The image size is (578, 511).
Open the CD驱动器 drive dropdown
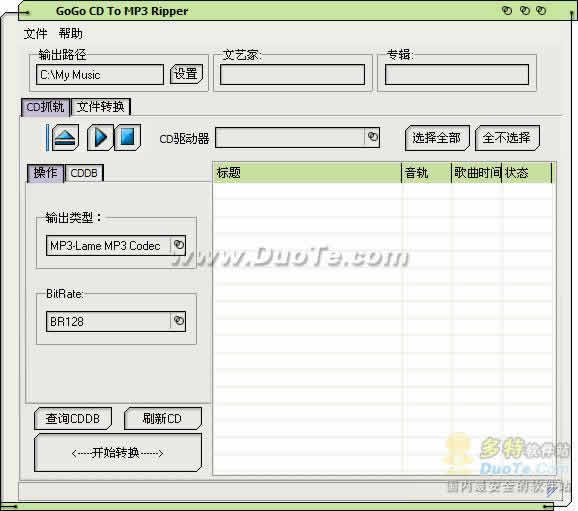coord(372,137)
